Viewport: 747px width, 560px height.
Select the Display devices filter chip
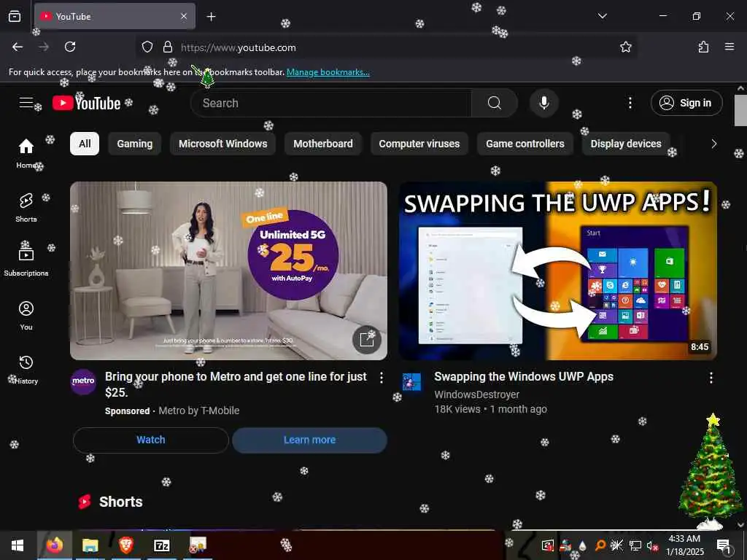click(x=626, y=144)
